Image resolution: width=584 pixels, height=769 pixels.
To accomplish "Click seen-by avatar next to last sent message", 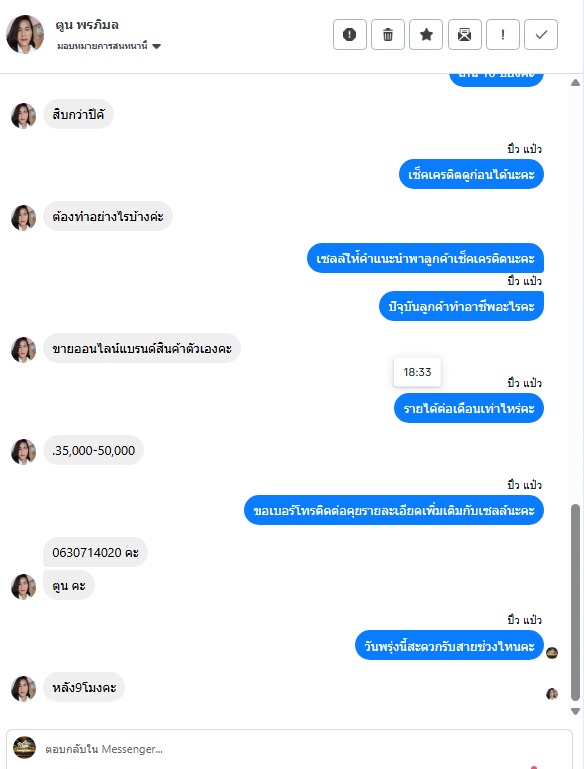I will click(552, 653).
